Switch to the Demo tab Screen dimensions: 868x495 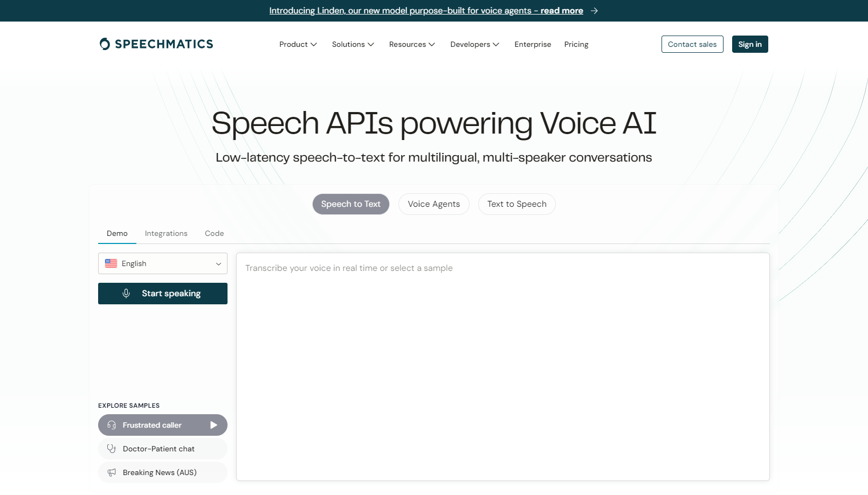point(117,233)
